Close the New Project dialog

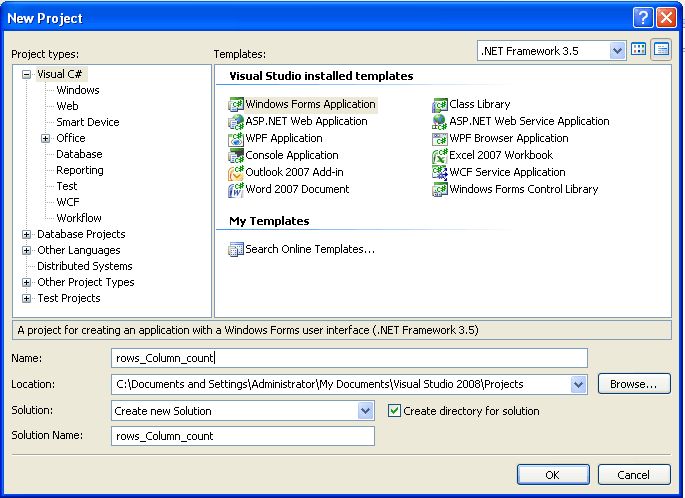click(x=667, y=18)
